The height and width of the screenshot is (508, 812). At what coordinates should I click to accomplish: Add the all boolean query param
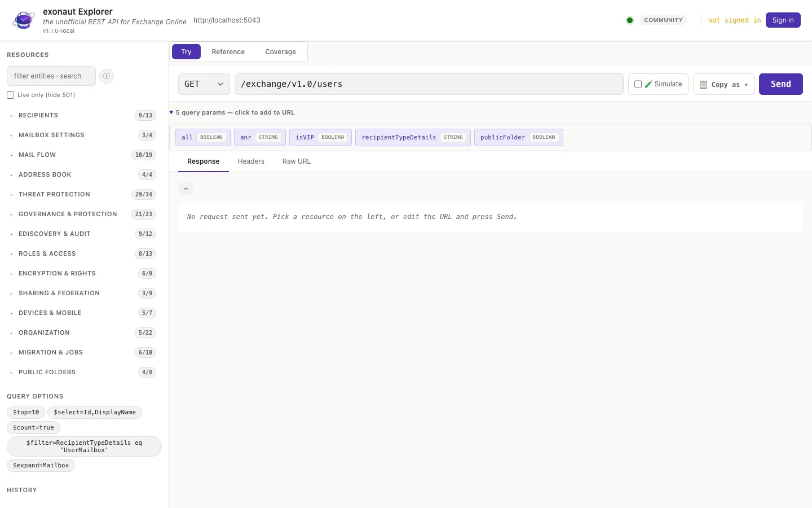(x=203, y=137)
